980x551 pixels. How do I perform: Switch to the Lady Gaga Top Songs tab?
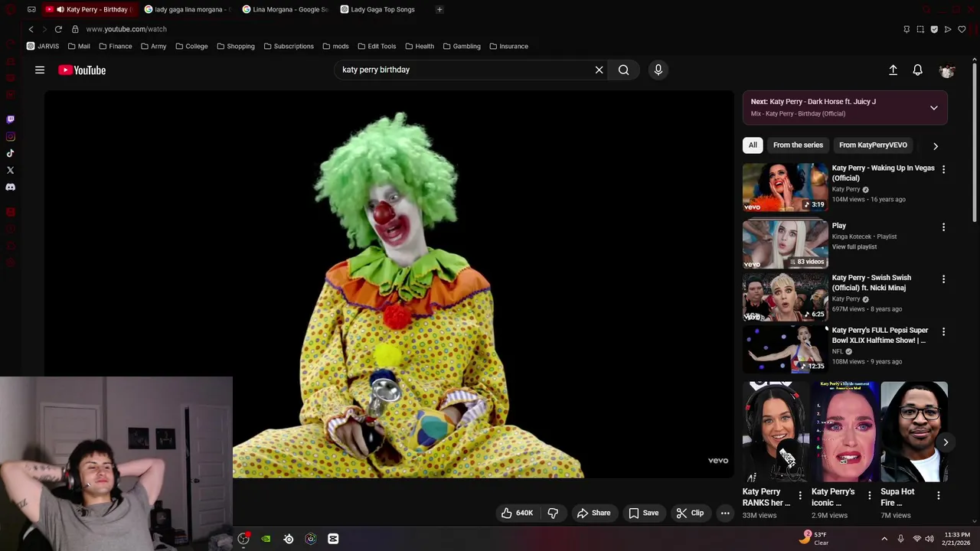pyautogui.click(x=384, y=10)
